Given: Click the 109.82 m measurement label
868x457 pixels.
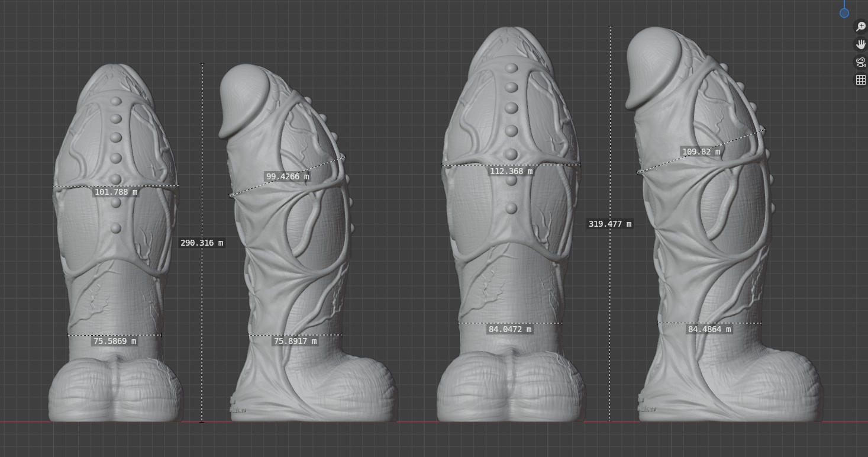Looking at the screenshot, I should (x=701, y=152).
